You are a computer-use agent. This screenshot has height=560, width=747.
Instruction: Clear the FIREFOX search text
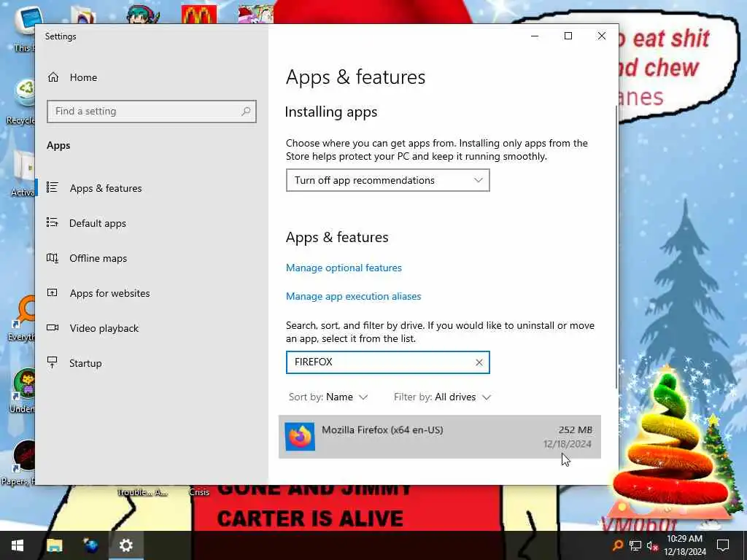click(479, 362)
